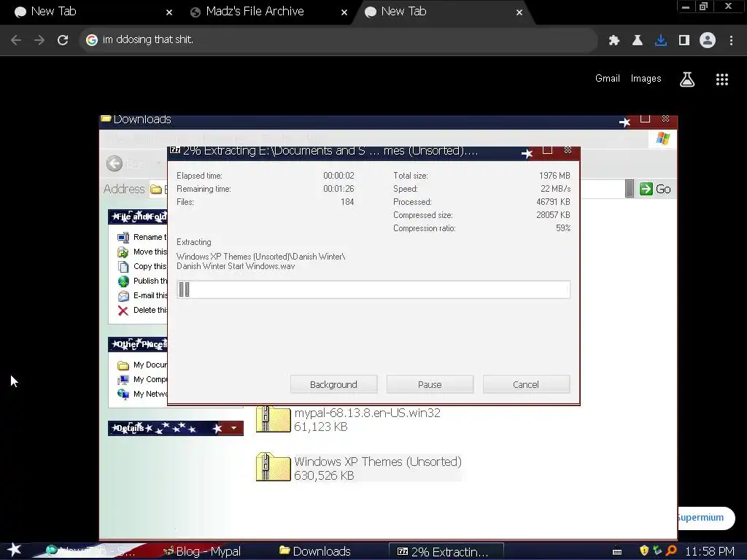Open the extensions puzzle icon
This screenshot has width=747, height=560.
[614, 41]
